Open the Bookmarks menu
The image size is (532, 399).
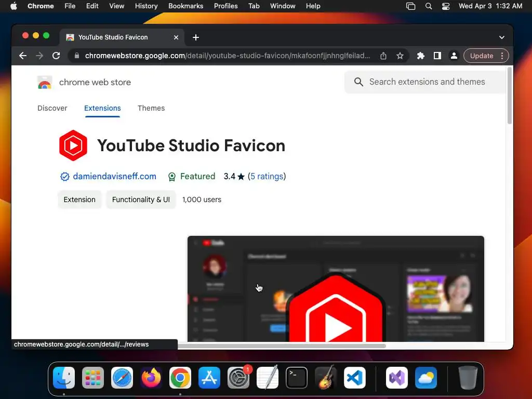coord(185,6)
